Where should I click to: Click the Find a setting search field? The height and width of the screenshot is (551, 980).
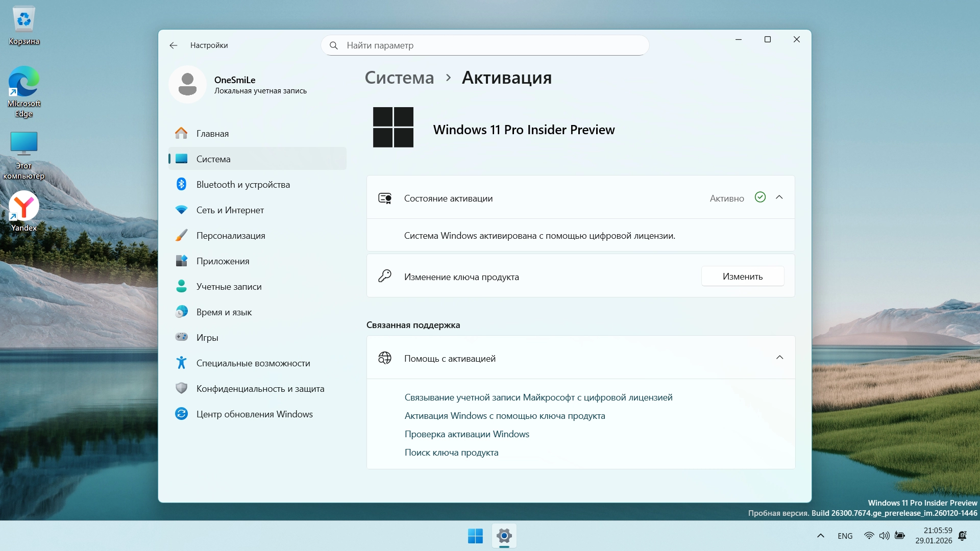[485, 45]
